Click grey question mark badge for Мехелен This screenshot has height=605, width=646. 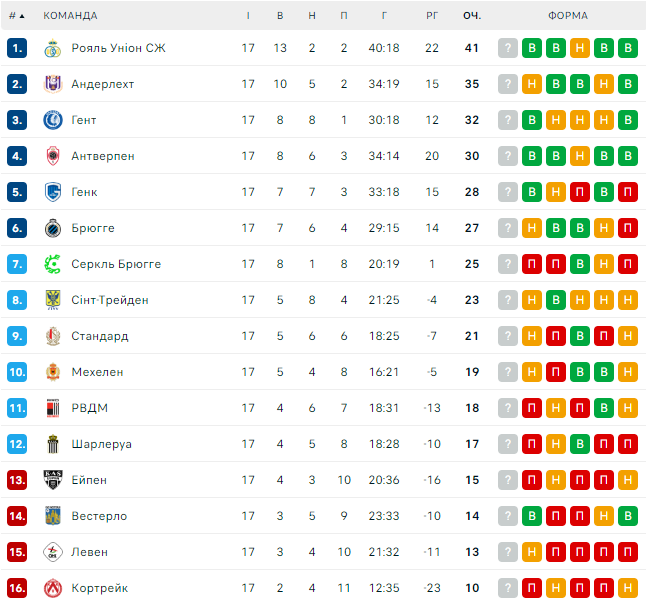point(508,372)
